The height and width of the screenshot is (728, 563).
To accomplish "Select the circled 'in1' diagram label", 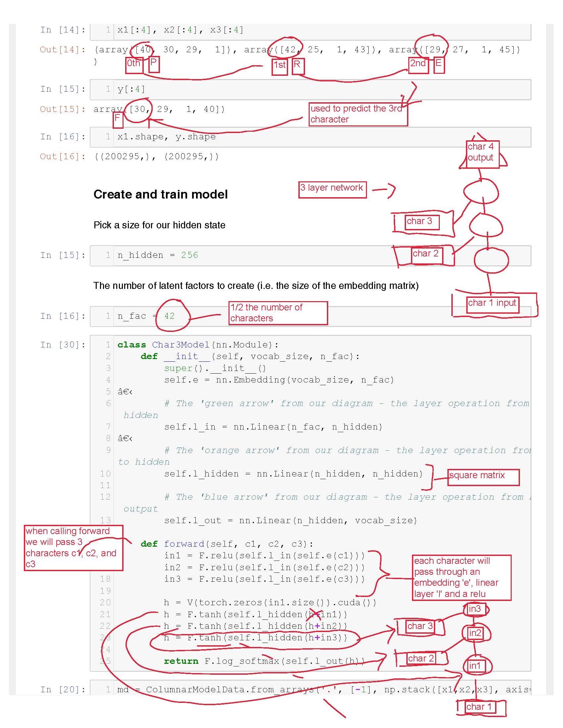I will click(475, 666).
